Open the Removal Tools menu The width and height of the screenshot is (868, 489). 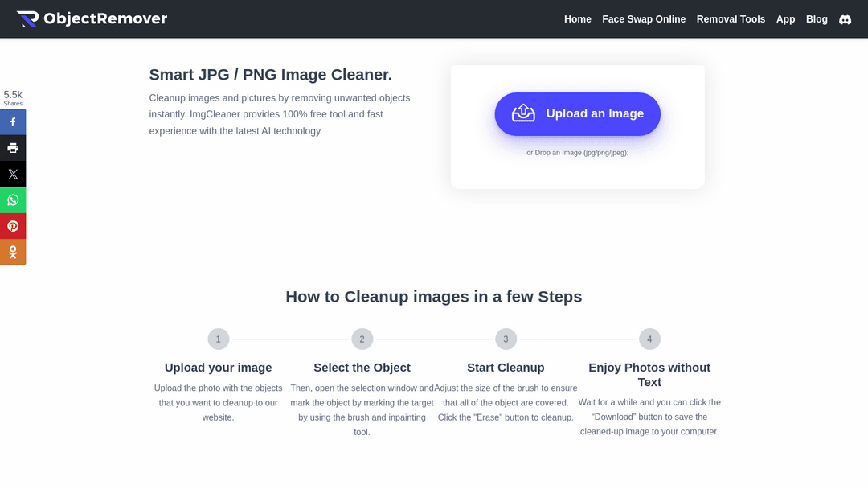pos(730,19)
